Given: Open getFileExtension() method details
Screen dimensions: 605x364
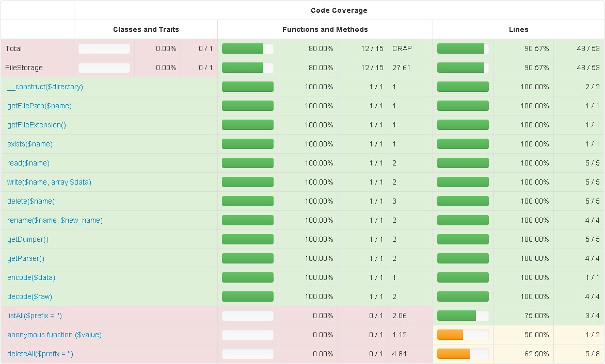Looking at the screenshot, I should pyautogui.click(x=37, y=125).
